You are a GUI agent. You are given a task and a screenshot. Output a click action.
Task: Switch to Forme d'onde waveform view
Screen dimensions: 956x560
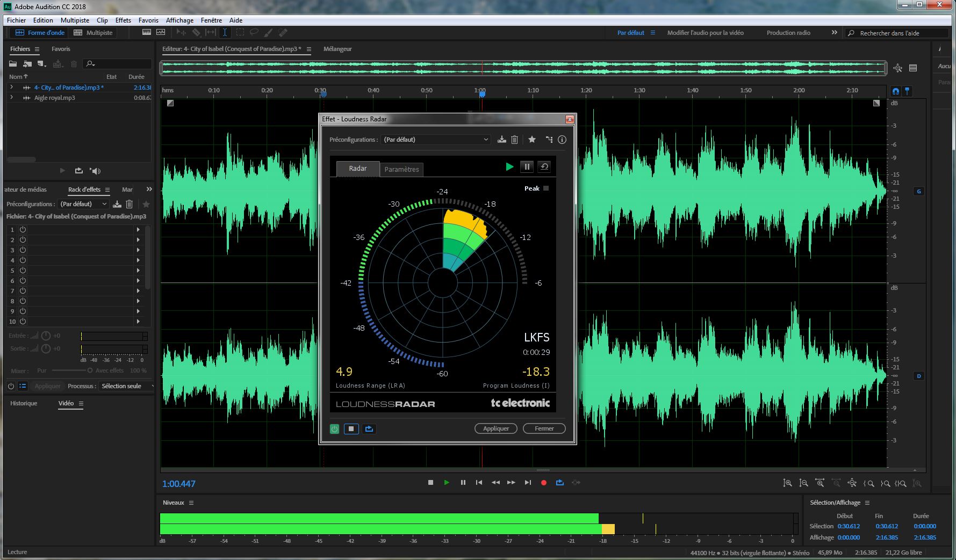tap(39, 33)
